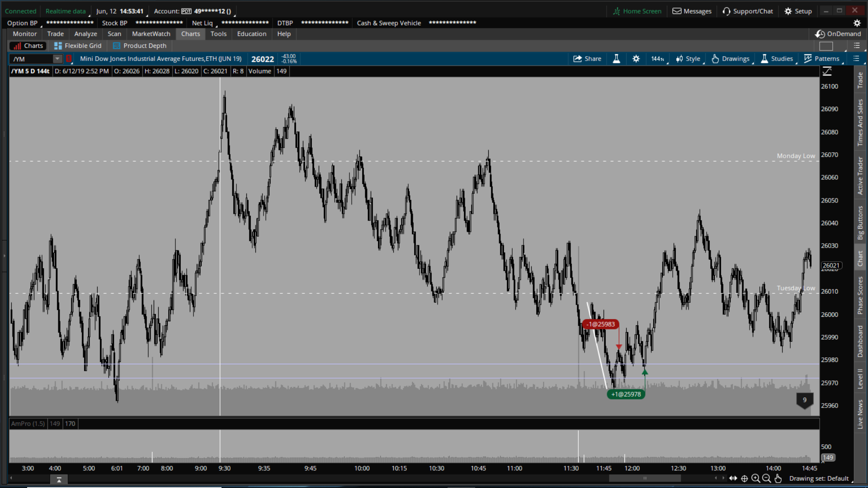Click the -1@25983 sell order bubble

(x=601, y=324)
